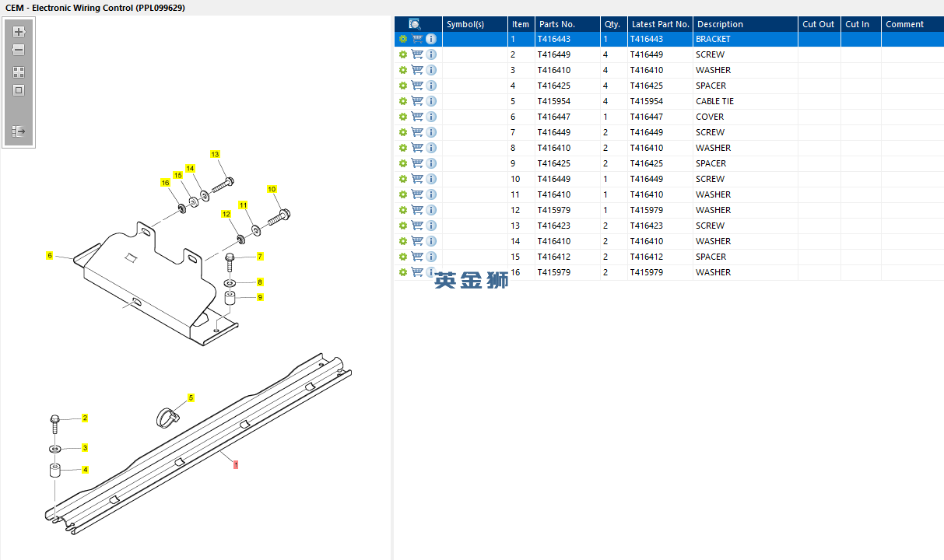
Task: Add item 11 WASHER to cart
Action: click(417, 194)
